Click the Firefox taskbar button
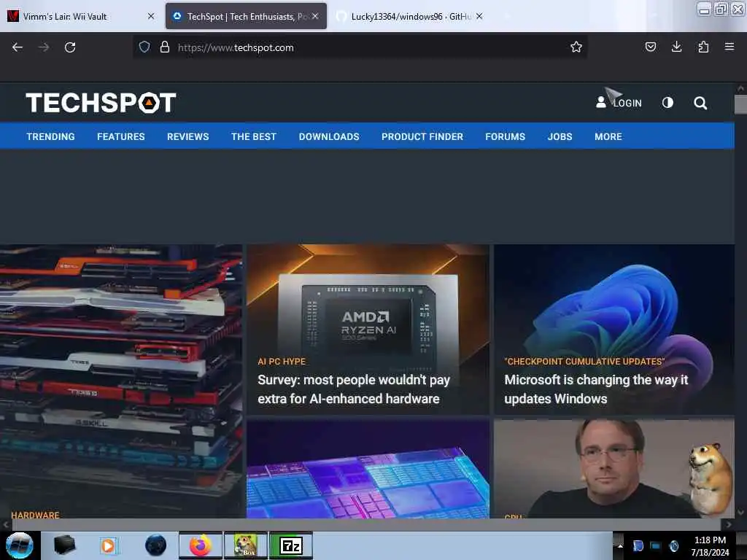Screen dimensions: 747x560 coord(201,545)
